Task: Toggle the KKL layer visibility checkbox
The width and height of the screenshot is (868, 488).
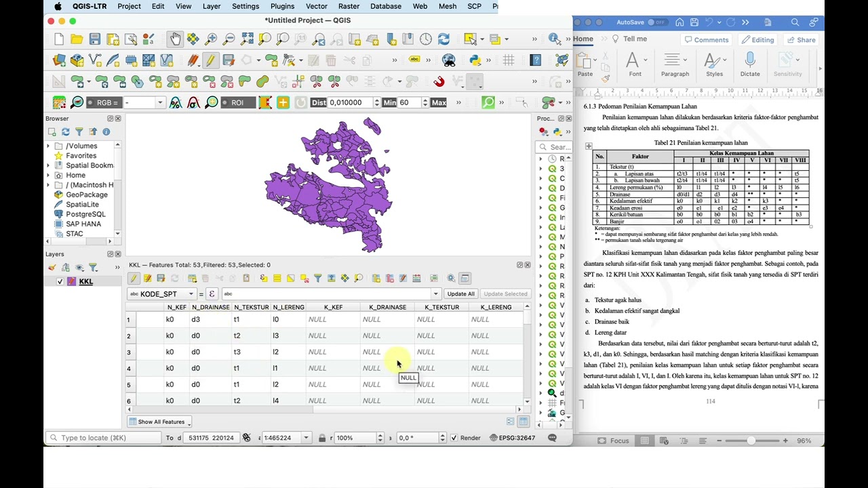Action: pos(60,282)
